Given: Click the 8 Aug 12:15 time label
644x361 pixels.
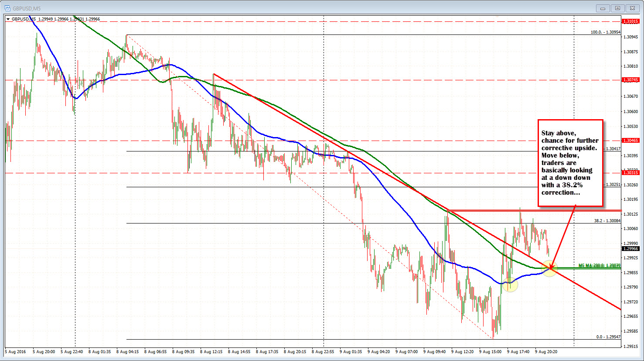Looking at the screenshot, I should (x=211, y=351).
